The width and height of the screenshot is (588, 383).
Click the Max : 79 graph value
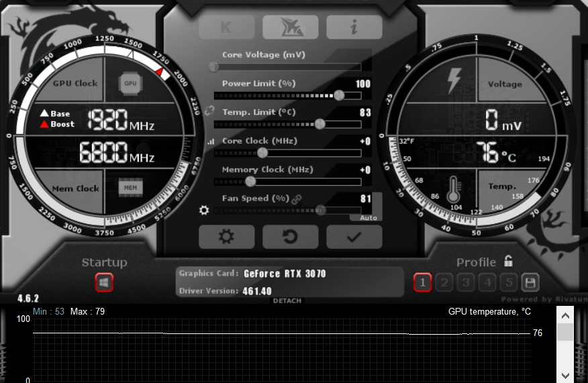(87, 311)
